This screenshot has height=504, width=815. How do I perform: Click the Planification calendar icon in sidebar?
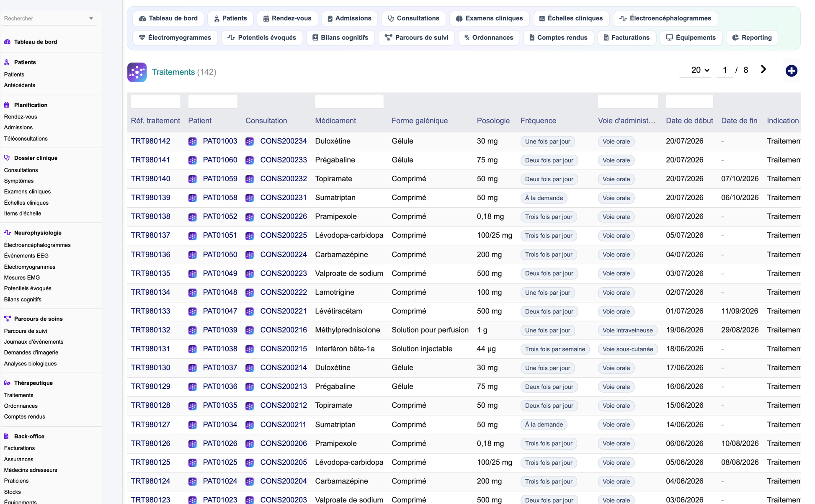click(7, 105)
